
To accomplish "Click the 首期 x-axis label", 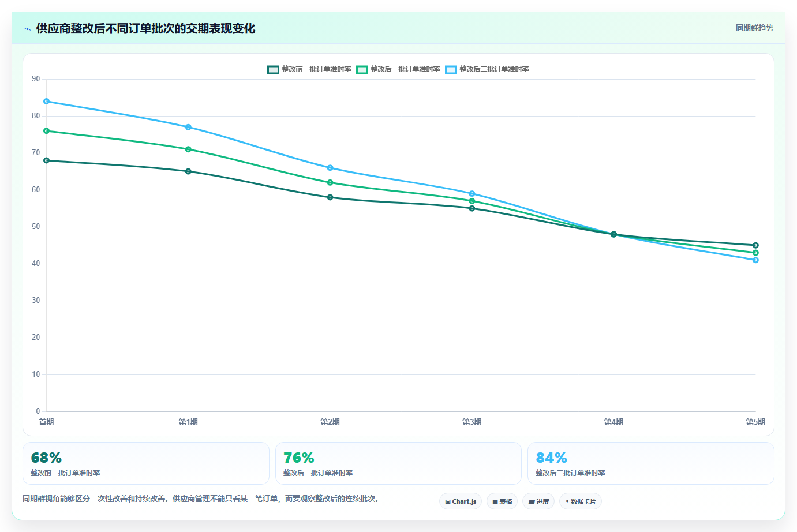I will (47, 422).
